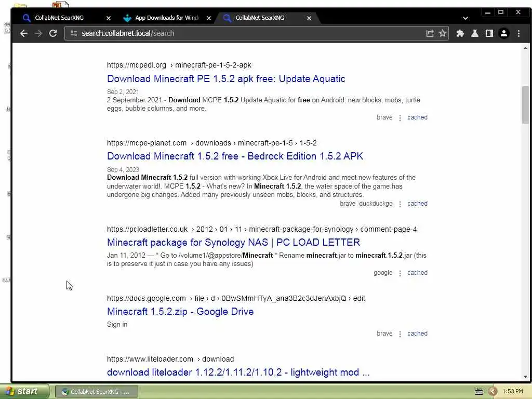Screen dimensions: 532x399
Task: Open the Extensions puzzle icon
Action: coord(460,33)
